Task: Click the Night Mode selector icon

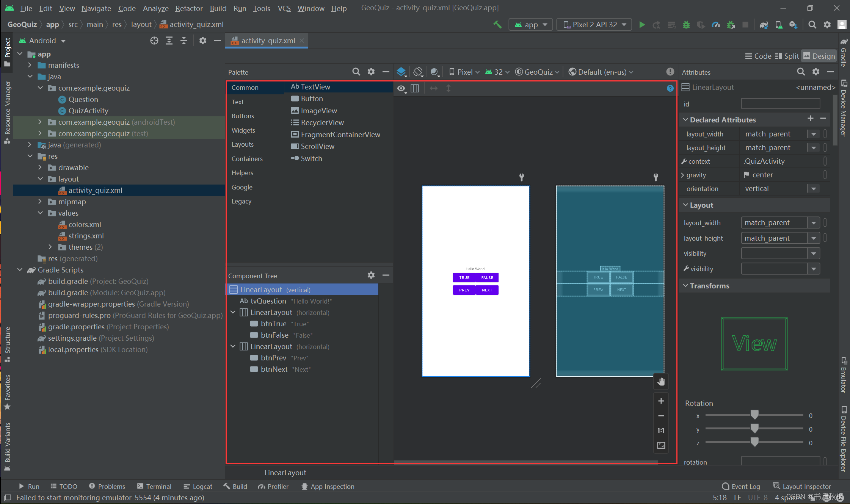Action: pos(435,72)
